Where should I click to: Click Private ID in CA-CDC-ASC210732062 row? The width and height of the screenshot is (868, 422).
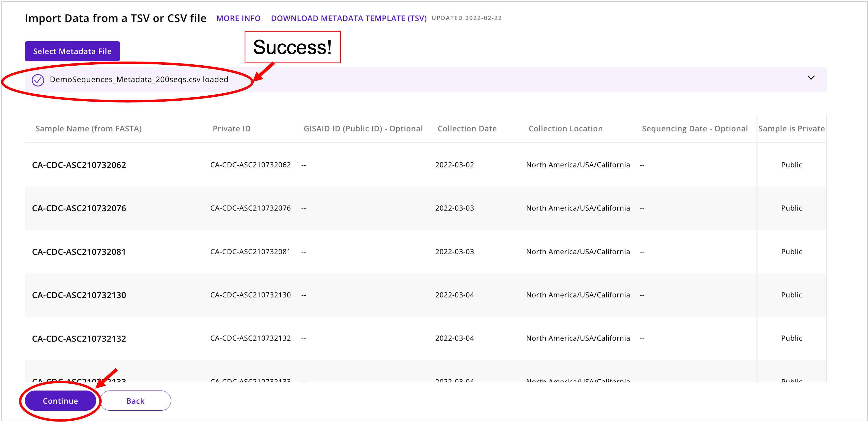[x=250, y=165]
